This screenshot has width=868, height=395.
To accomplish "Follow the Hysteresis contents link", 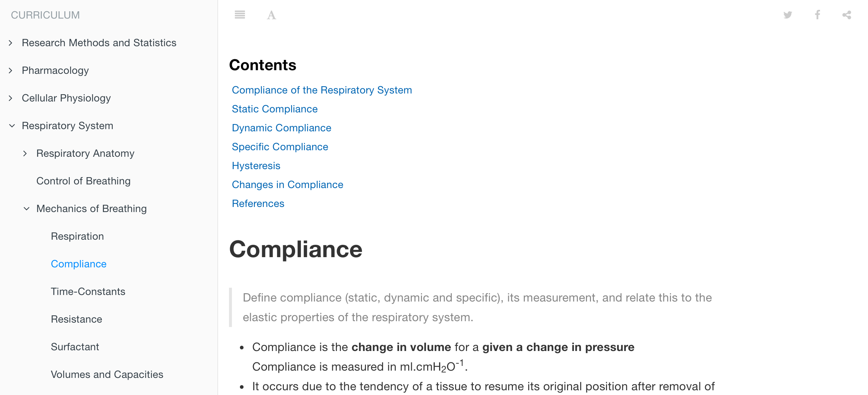I will (x=256, y=165).
